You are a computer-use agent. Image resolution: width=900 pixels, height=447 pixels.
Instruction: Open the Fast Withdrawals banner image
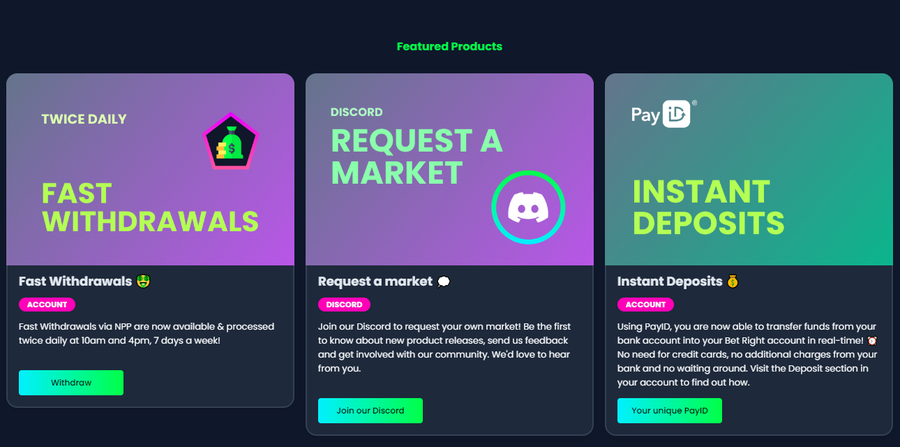click(150, 169)
